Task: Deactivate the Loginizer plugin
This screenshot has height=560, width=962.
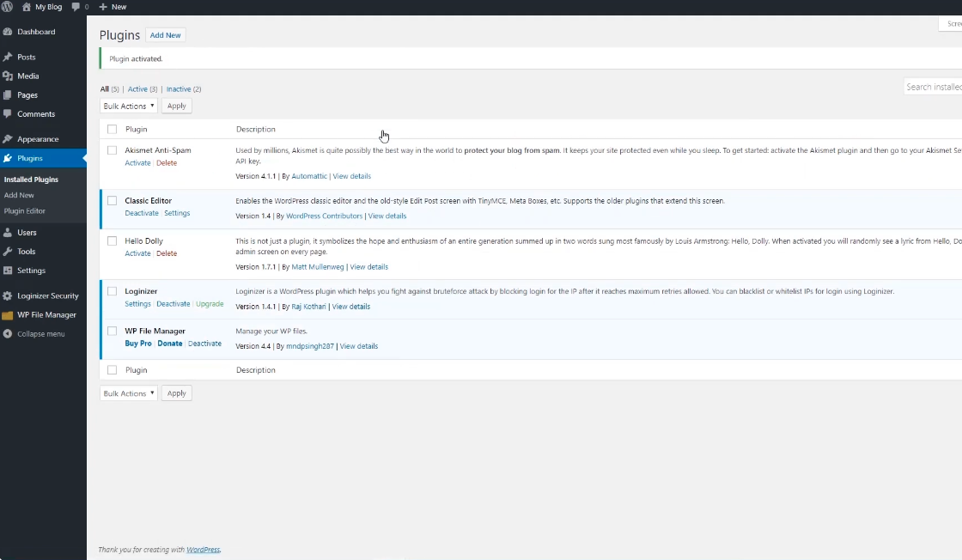Action: point(174,304)
